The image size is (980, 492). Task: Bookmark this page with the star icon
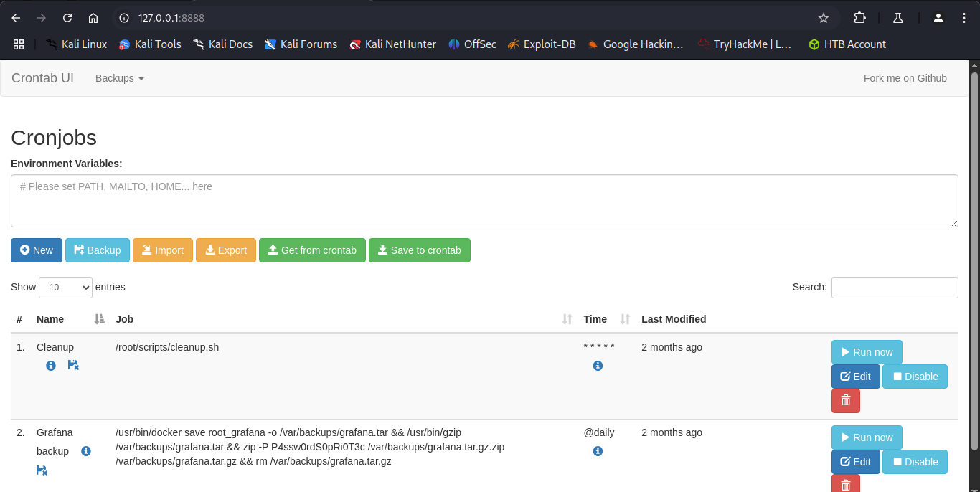coord(824,18)
